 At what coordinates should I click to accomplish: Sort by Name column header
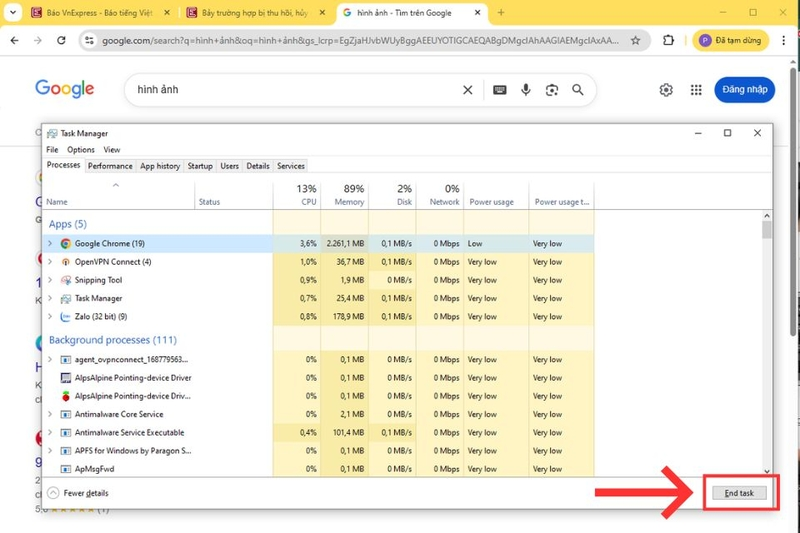click(118, 195)
